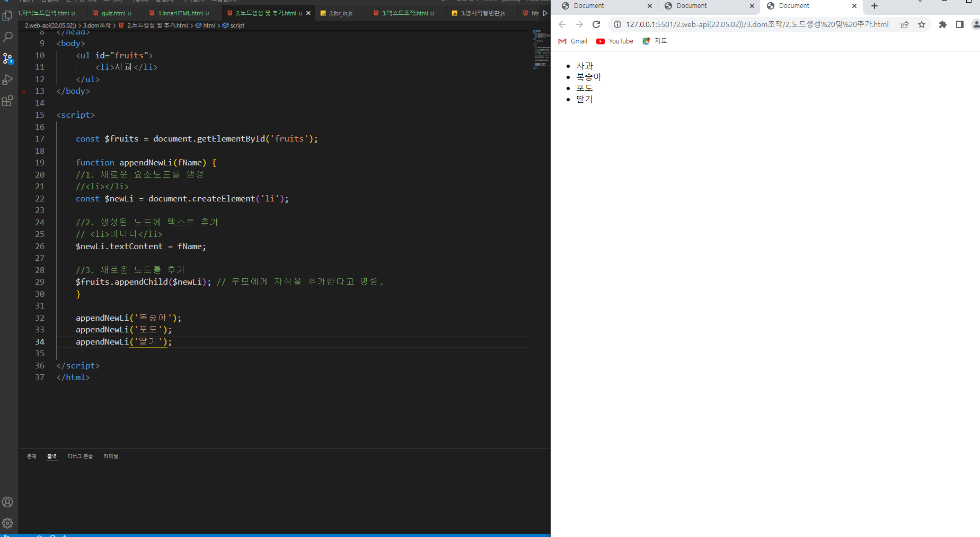Open Run and Debug view
The image size is (980, 537).
point(7,80)
